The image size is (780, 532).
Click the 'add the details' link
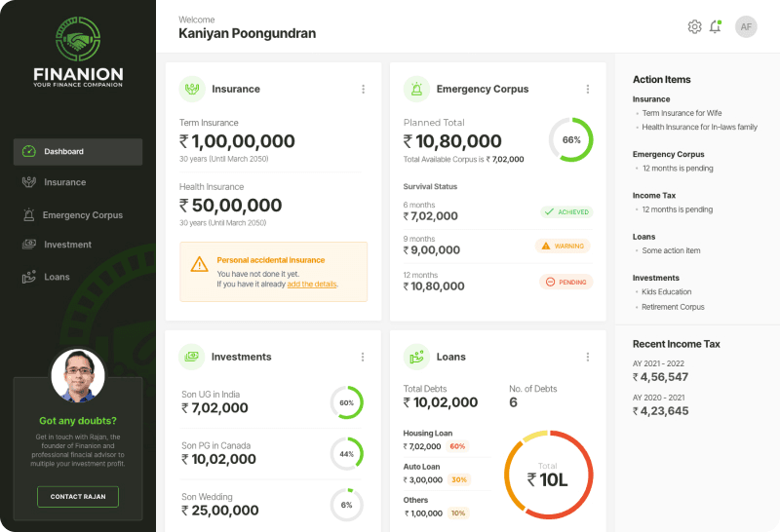[x=312, y=284]
